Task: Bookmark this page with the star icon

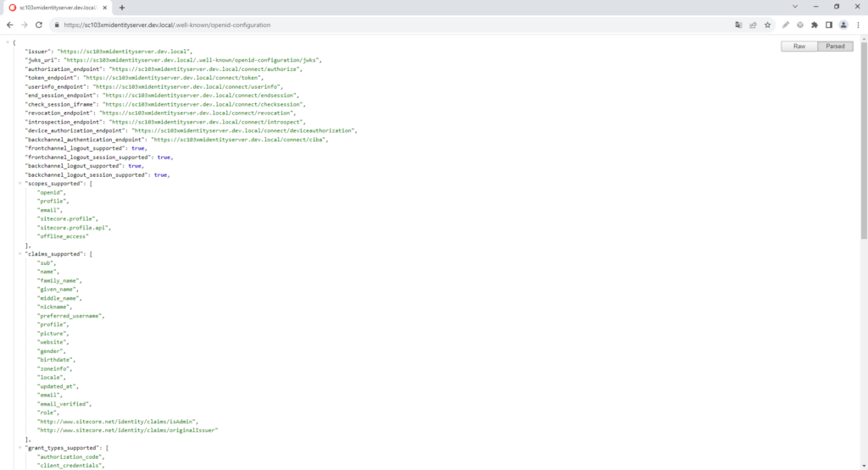Action: pos(767,25)
